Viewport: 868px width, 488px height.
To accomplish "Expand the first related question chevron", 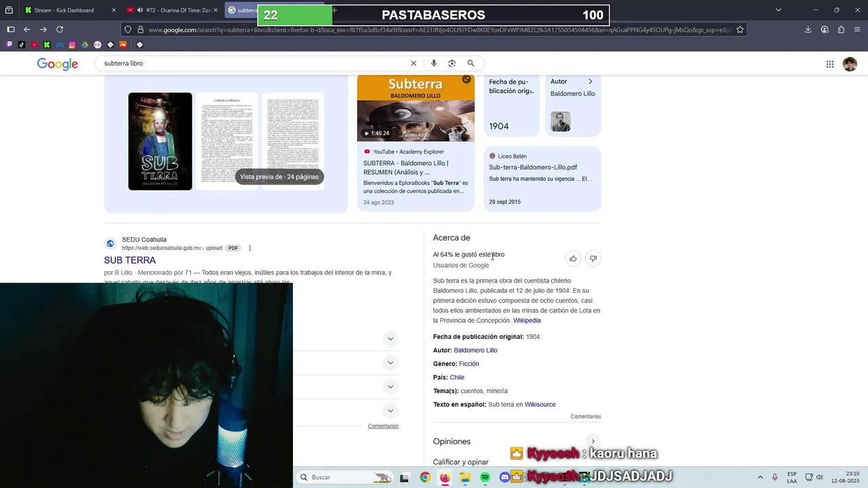I will 391,339.
